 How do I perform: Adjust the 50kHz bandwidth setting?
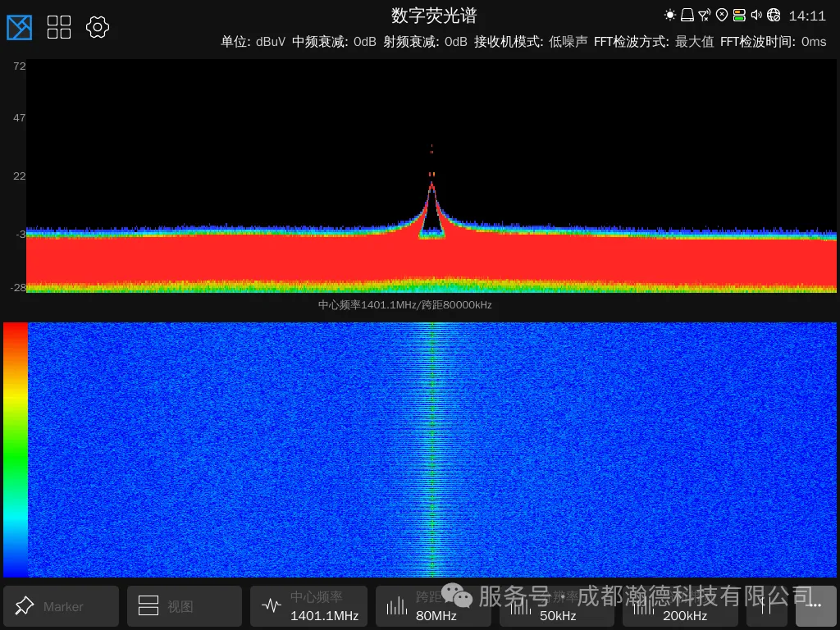558,606
